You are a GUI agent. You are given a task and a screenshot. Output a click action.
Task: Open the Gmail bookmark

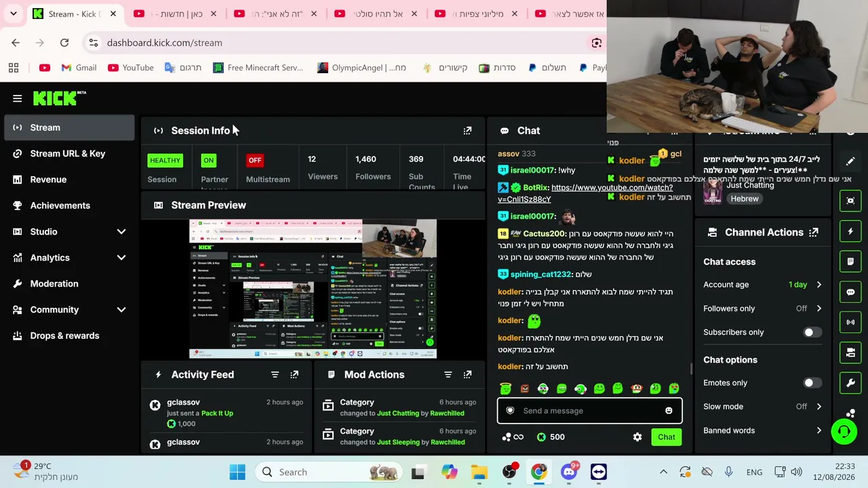[79, 68]
